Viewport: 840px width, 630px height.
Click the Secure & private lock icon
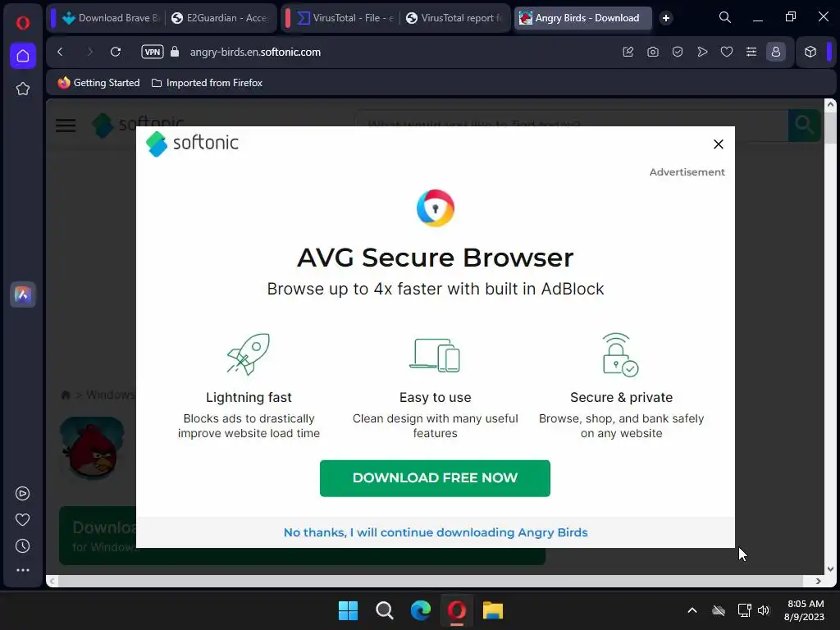620,354
